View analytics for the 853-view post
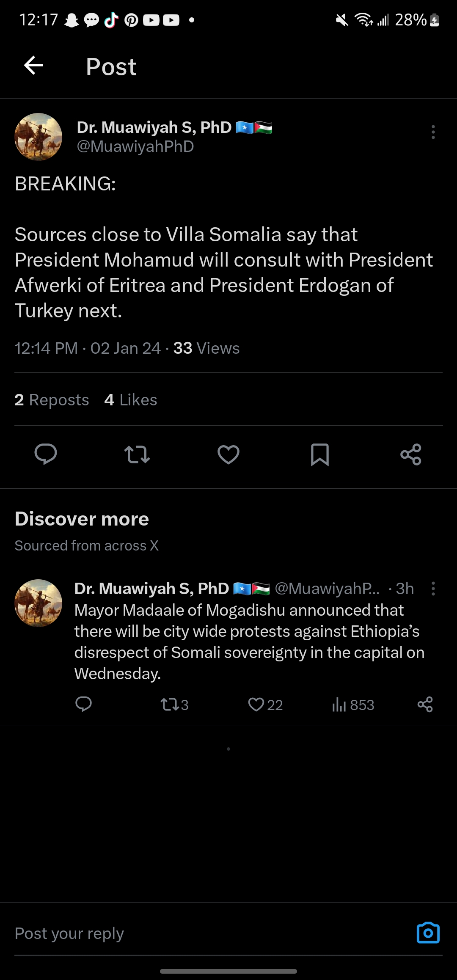 pyautogui.click(x=353, y=705)
